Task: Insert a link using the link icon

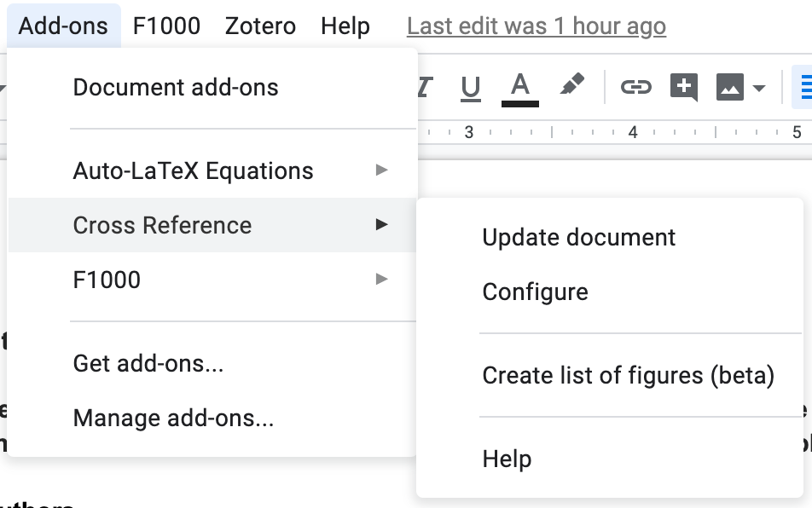Action: coord(636,85)
